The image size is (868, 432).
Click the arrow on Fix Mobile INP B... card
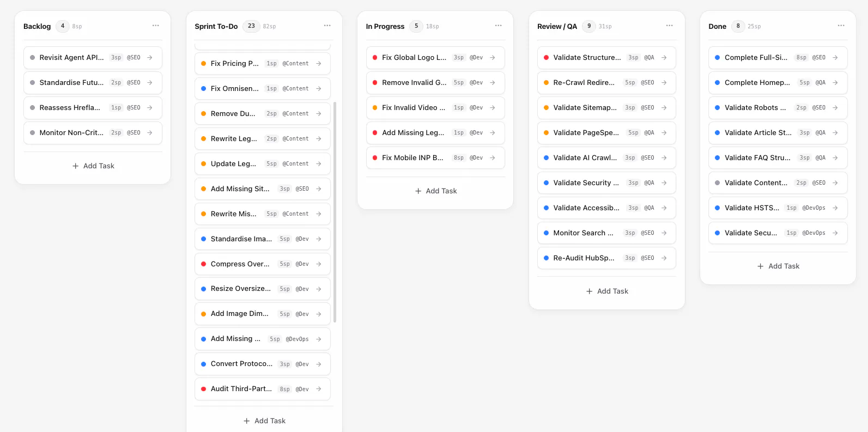pyautogui.click(x=493, y=158)
